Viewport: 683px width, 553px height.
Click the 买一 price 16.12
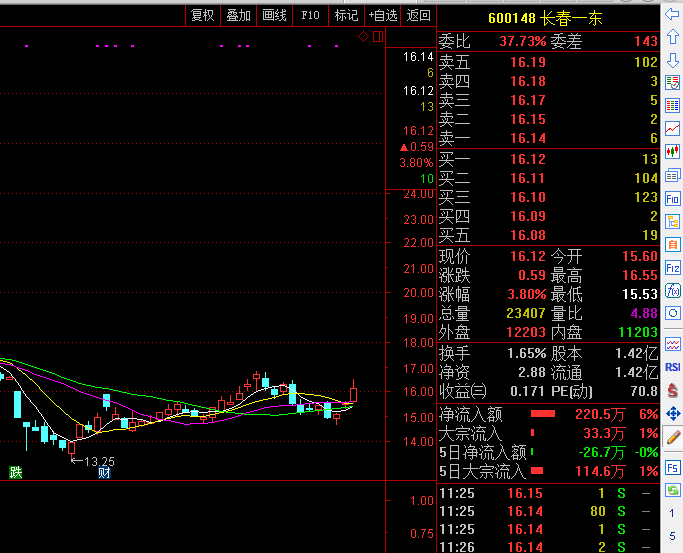528,159
